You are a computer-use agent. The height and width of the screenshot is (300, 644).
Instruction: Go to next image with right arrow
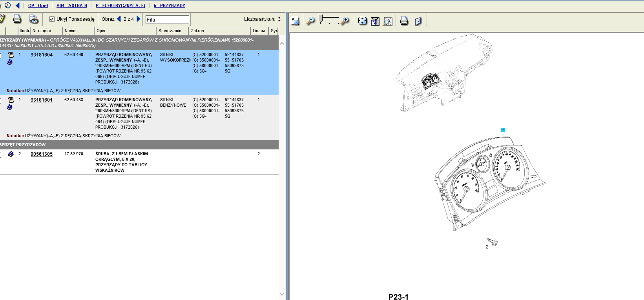coord(139,19)
